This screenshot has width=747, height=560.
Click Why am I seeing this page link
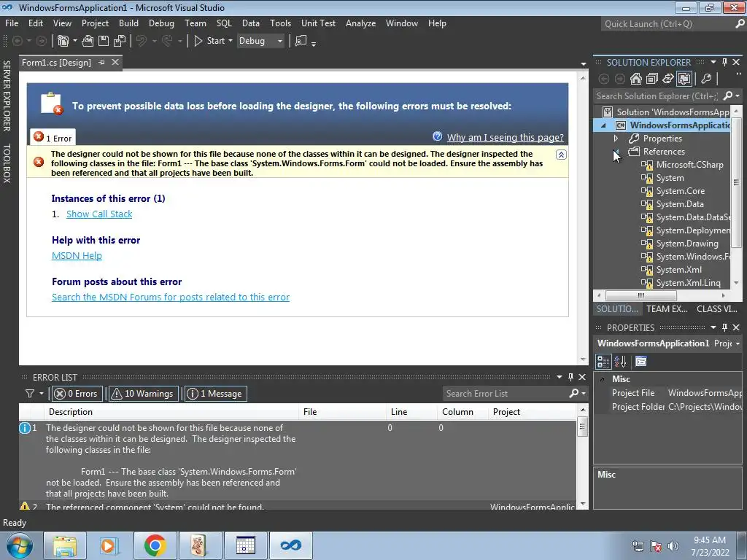point(505,137)
